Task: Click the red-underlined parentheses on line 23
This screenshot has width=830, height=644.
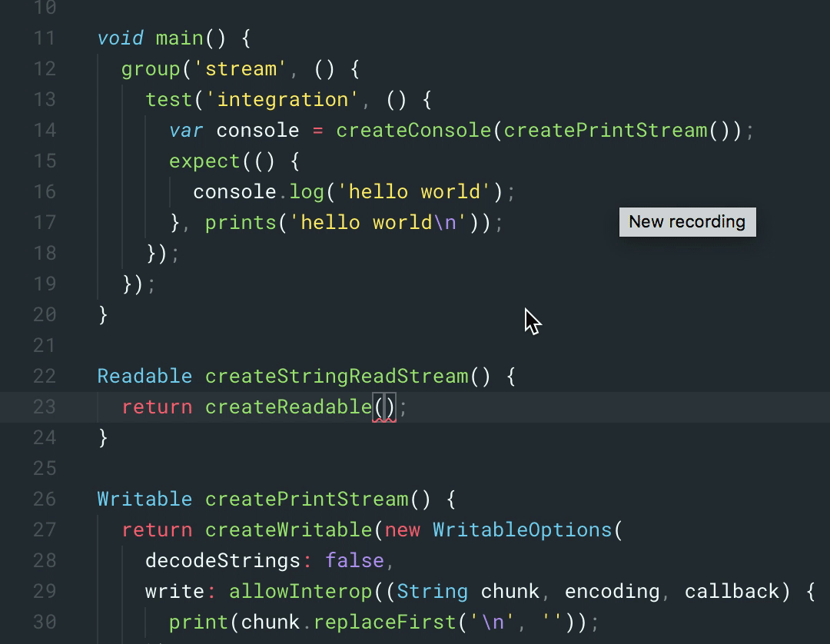Action: click(384, 408)
